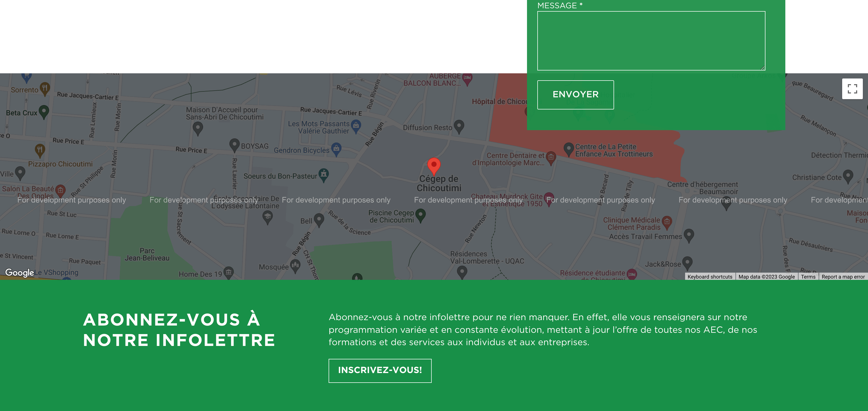Click the Map data ©2023 Google text

(766, 277)
